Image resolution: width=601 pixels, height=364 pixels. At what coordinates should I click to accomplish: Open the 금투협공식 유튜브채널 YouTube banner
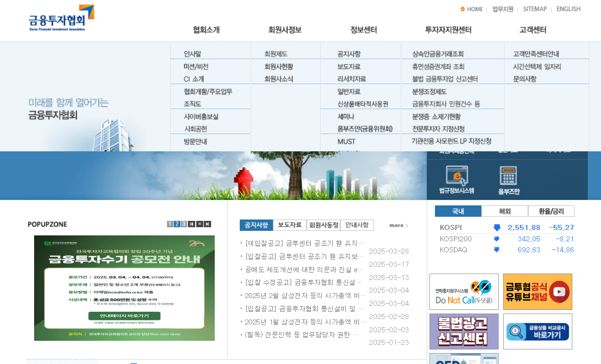point(538,291)
